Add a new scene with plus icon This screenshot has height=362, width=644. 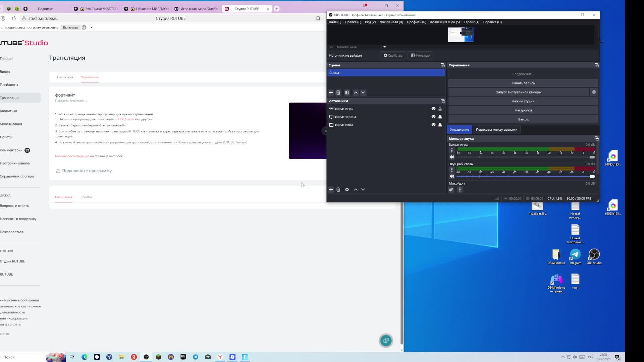[x=331, y=93]
